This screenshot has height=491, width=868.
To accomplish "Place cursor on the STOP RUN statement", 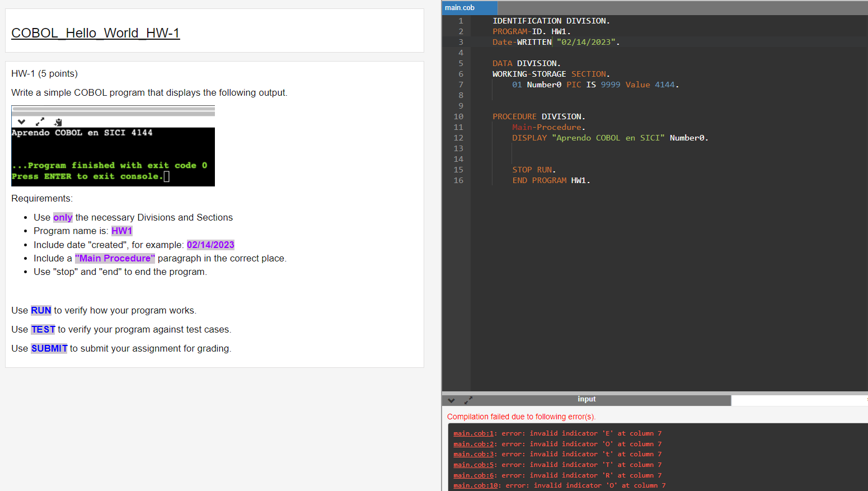I will pyautogui.click(x=533, y=170).
